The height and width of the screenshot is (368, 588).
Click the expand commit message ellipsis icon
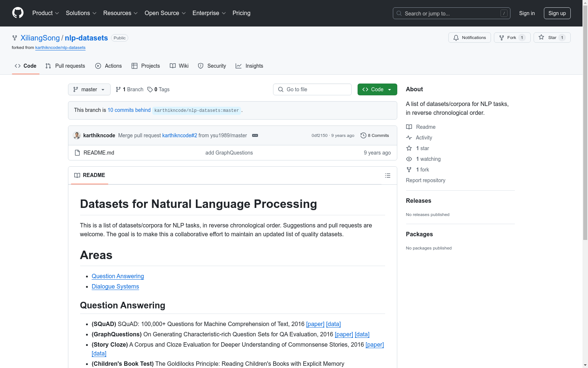click(255, 135)
